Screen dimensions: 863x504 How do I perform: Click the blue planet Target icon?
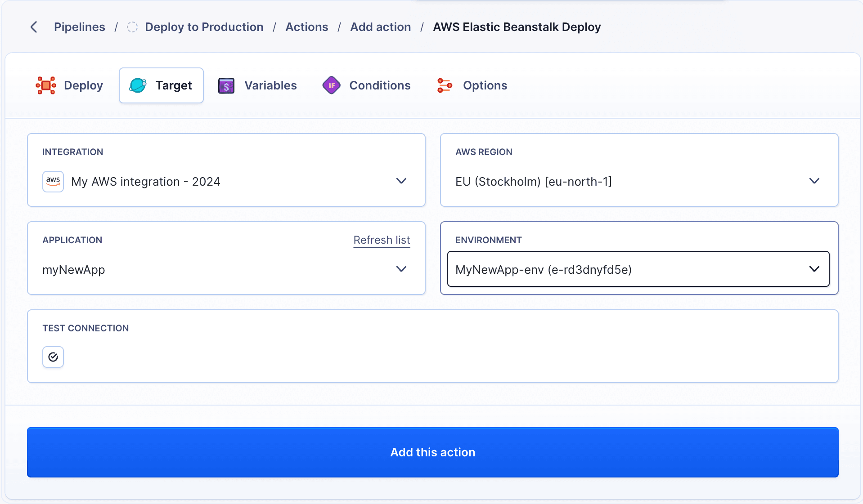pos(138,85)
